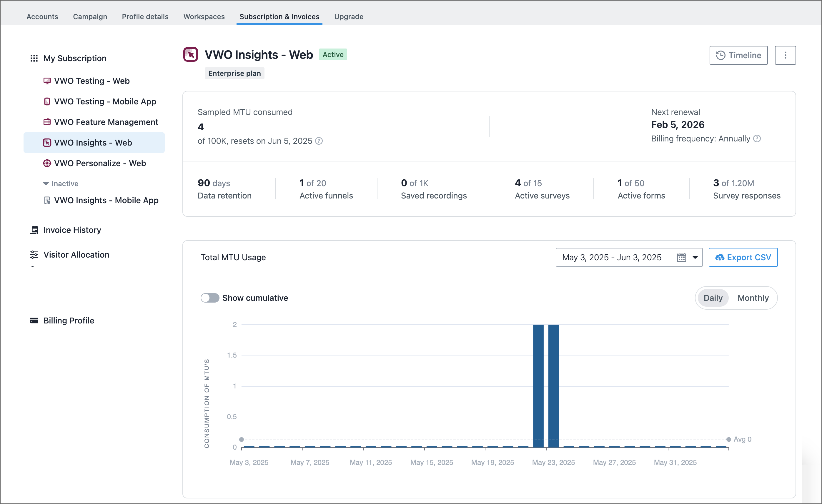Click the calendar icon in date range field
Viewport: 822px width, 504px height.
[682, 257]
